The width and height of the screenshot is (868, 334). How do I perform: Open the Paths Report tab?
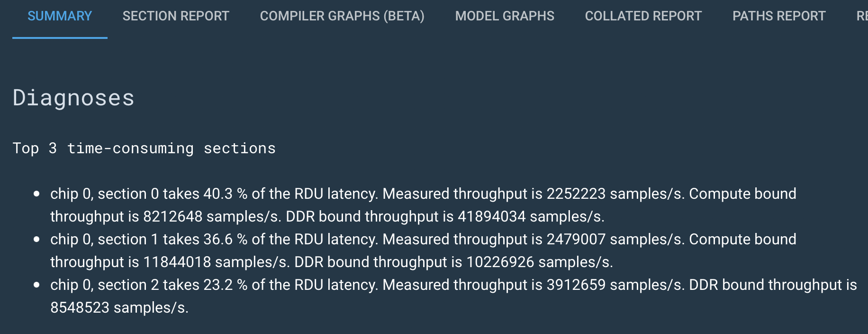coord(779,16)
